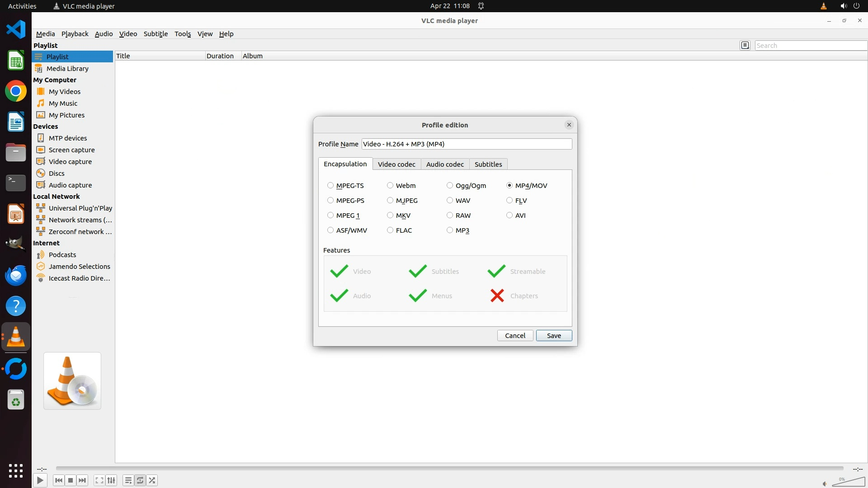This screenshot has height=488, width=868.
Task: Click the Profile Name text field
Action: (467, 144)
